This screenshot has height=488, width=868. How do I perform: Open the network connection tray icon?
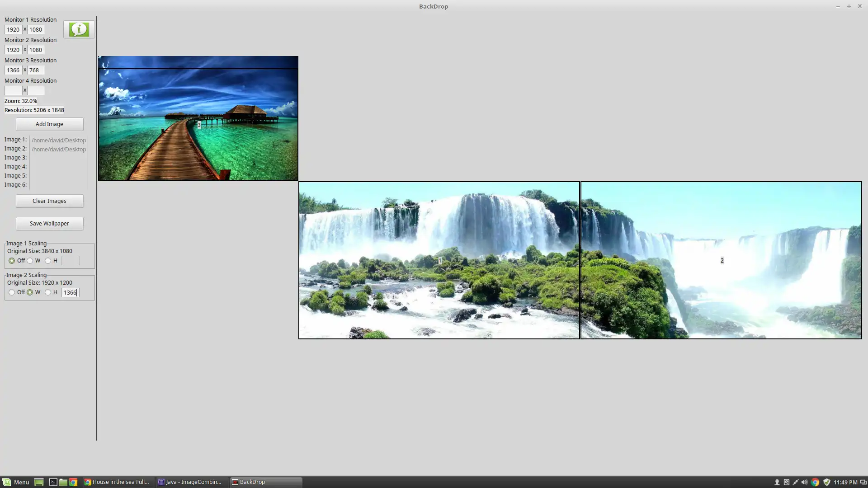[795, 482]
